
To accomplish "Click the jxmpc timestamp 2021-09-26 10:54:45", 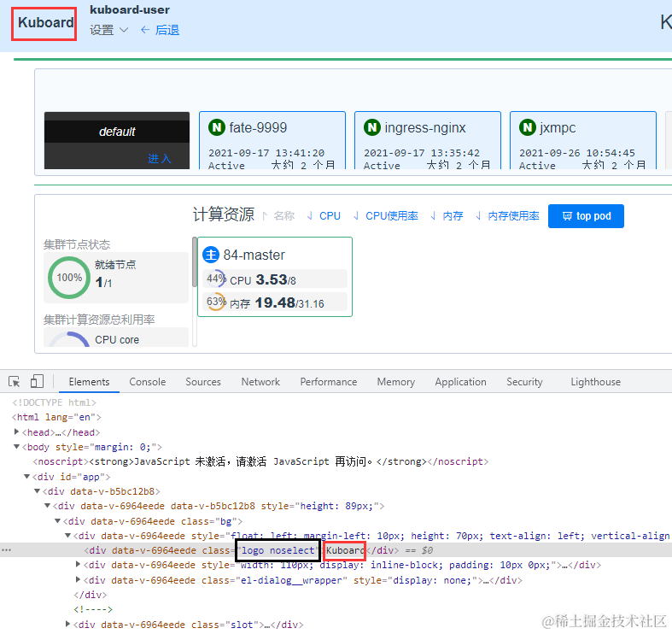I will pos(577,153).
